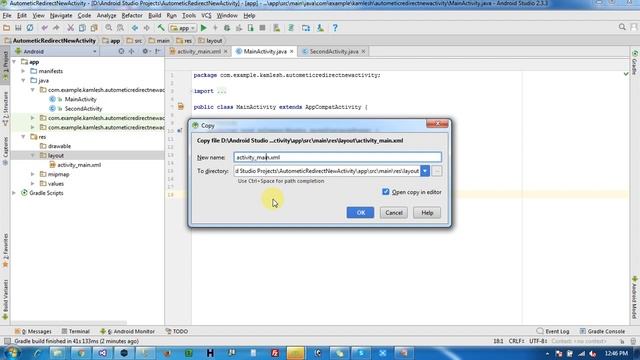This screenshot has height=360, width=640.
Task: Click the system clock showing 12:46 PM
Action: (616, 353)
